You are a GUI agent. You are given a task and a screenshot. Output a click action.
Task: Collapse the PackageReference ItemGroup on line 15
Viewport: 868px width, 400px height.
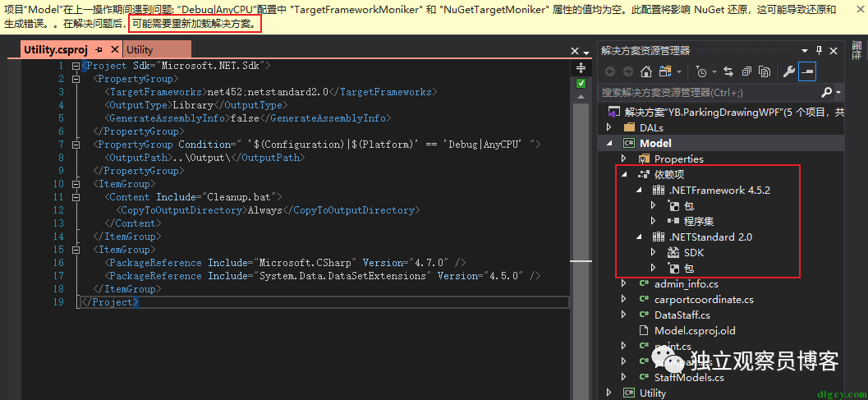point(76,250)
